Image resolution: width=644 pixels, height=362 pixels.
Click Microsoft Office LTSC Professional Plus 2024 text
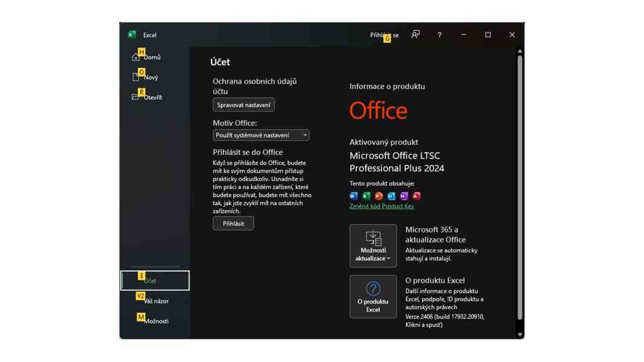point(397,162)
